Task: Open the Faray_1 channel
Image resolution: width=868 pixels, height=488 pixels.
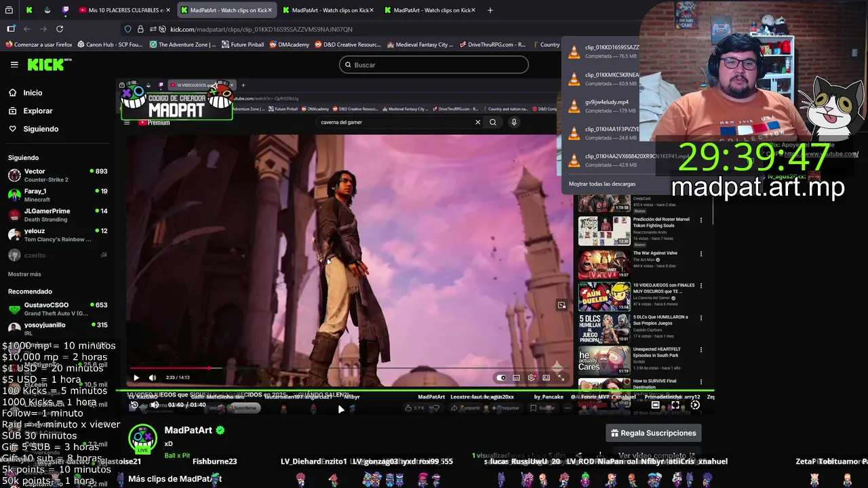Action: click(x=58, y=195)
